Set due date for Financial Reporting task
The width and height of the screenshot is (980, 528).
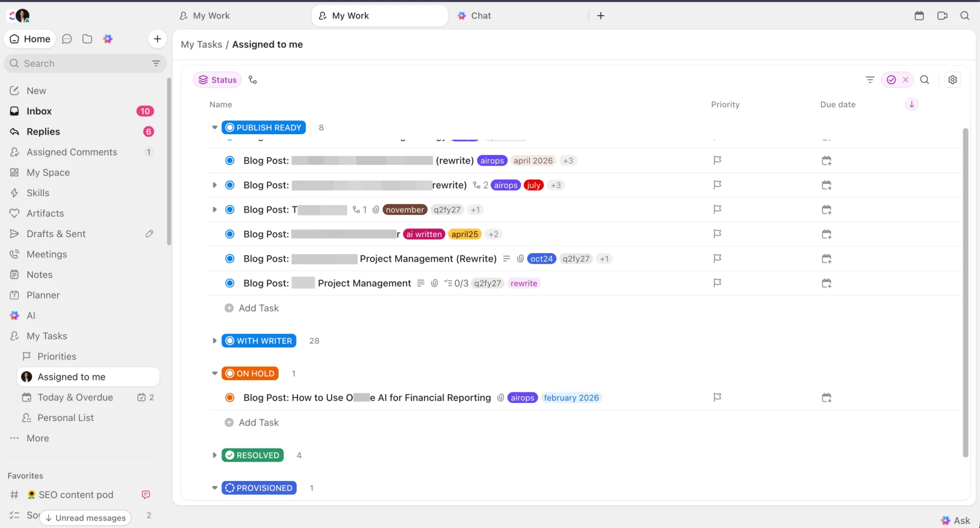tap(826, 397)
